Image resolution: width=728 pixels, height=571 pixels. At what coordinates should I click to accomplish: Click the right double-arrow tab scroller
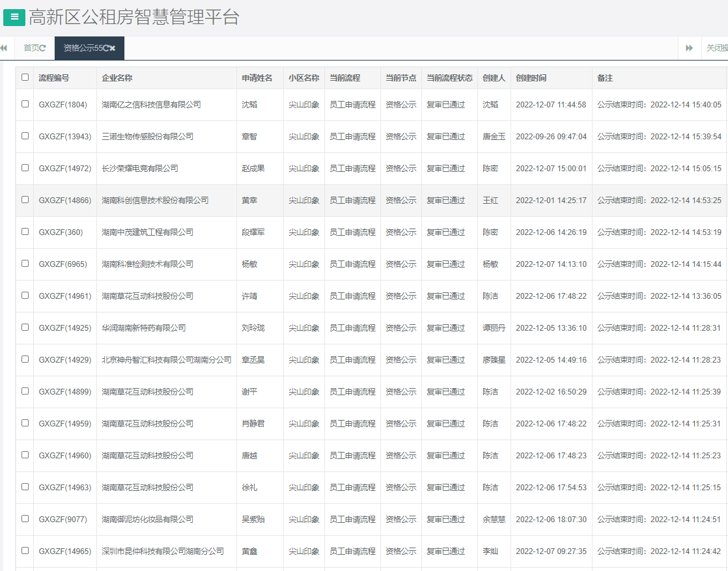click(690, 48)
